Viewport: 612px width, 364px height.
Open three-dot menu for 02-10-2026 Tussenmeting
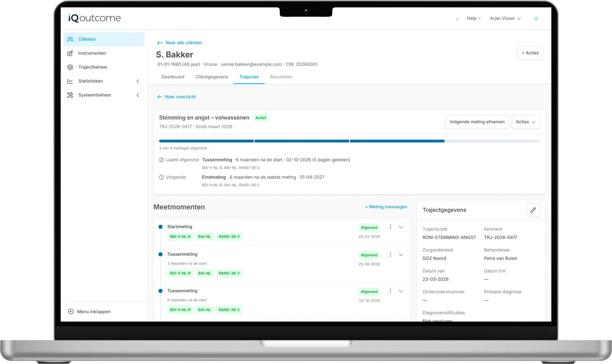pos(390,291)
